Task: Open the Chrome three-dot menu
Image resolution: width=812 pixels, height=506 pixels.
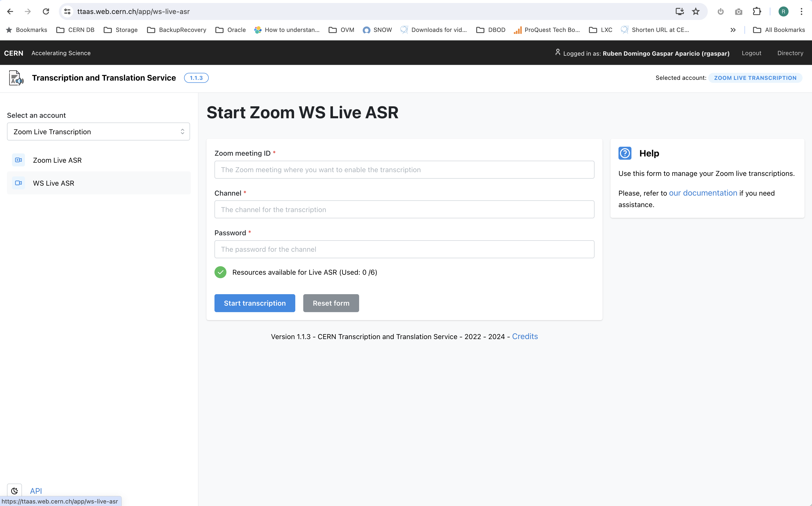Action: tap(801, 11)
